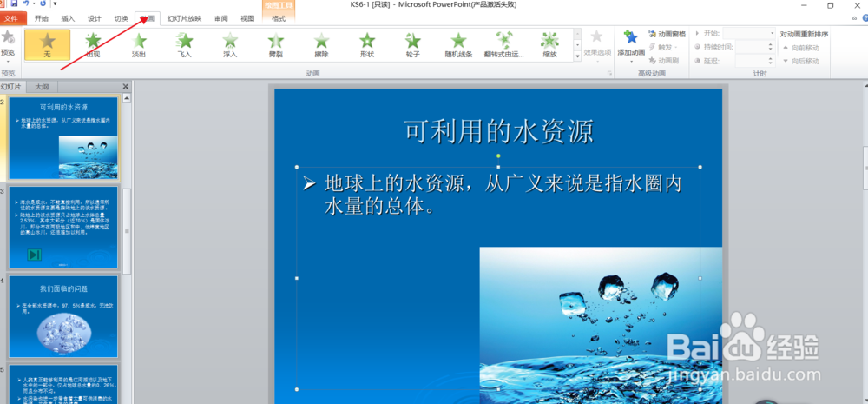Click the editing area right scrollbar up arrow

tap(865, 87)
